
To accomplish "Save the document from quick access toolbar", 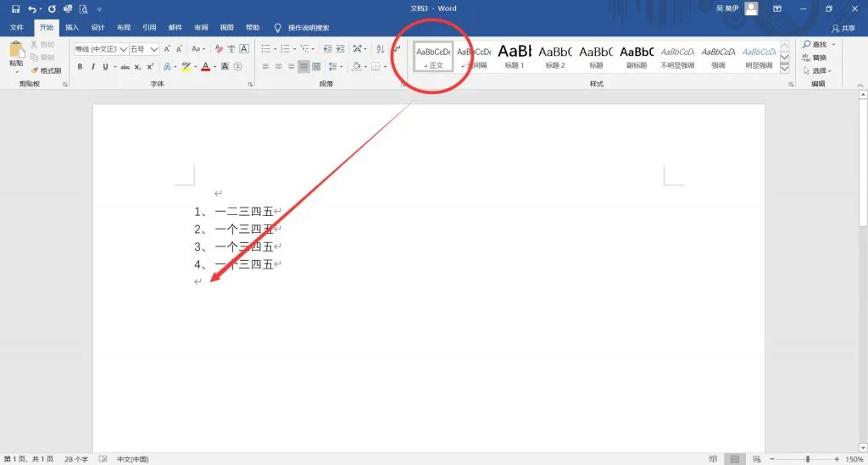I will coord(15,8).
